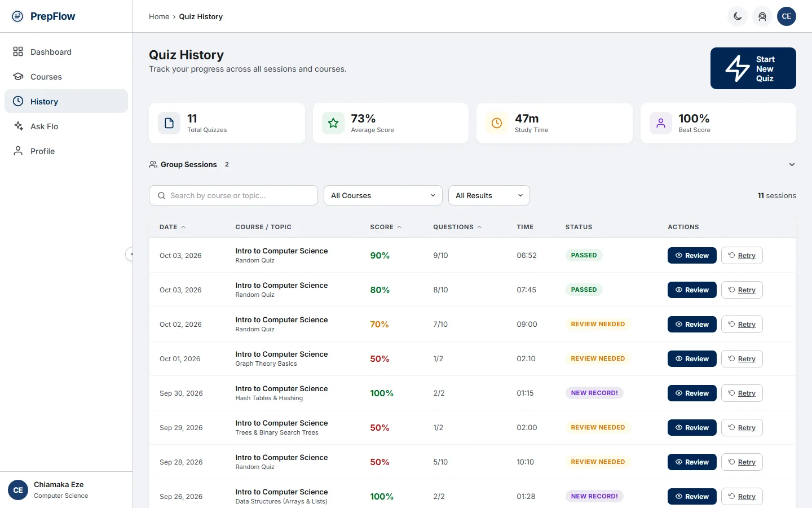Retry the Hash Tables & Hashing quiz
The height and width of the screenshot is (508, 812).
742,393
